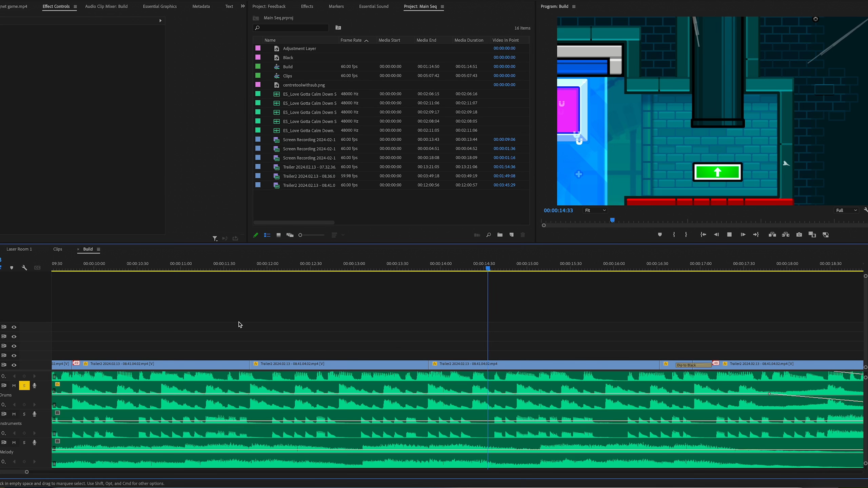
Task: Click the Stop playback button
Action: 729,235
